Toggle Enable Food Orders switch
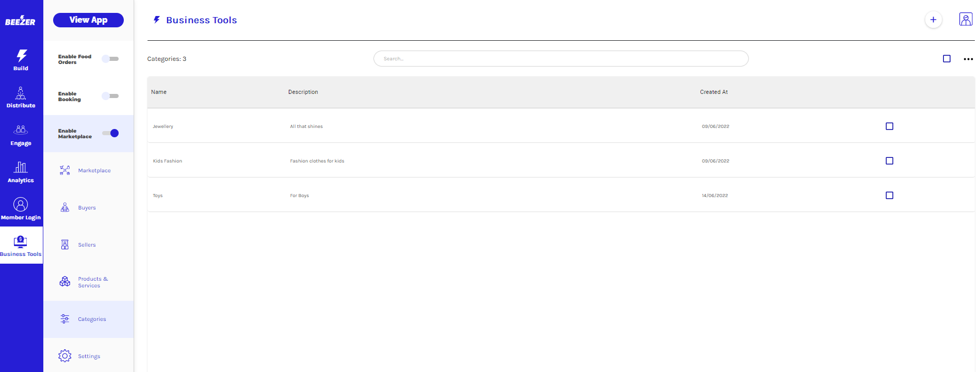Viewport: 980px width, 372px height. coord(110,59)
